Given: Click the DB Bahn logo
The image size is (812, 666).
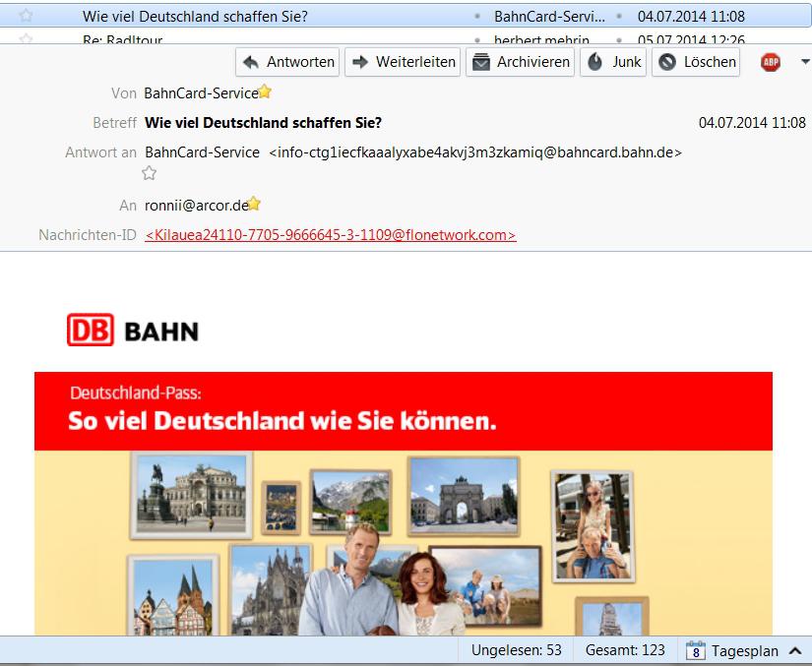Looking at the screenshot, I should 133,330.
